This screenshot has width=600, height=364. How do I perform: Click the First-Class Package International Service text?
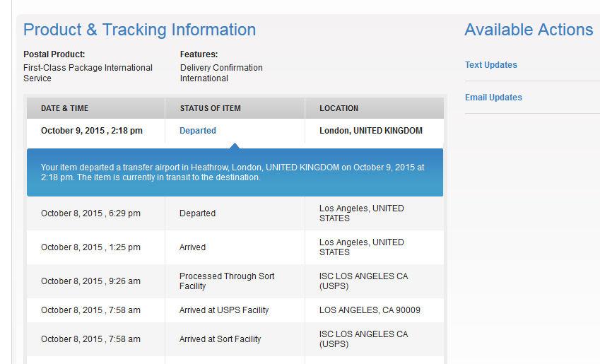pos(88,73)
